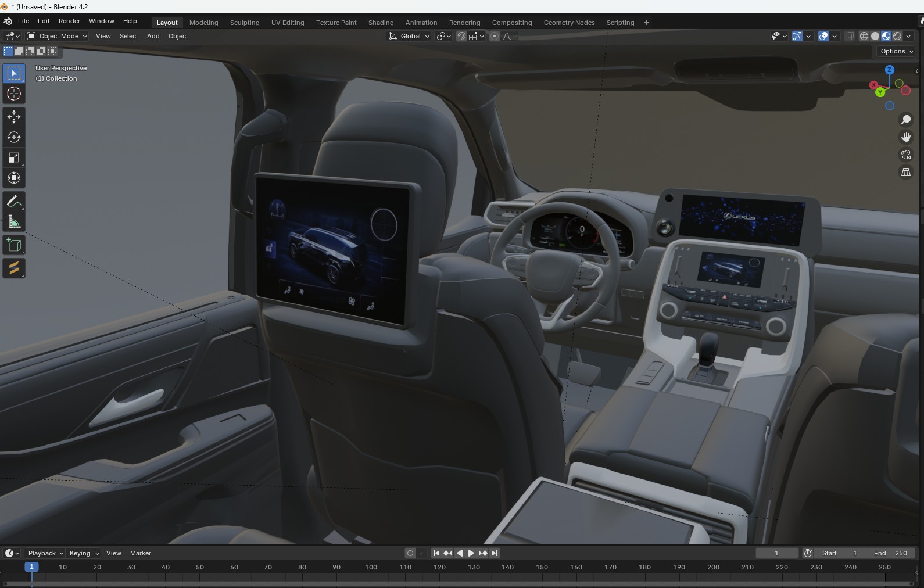
Task: Open the Options dropdown
Action: click(897, 51)
